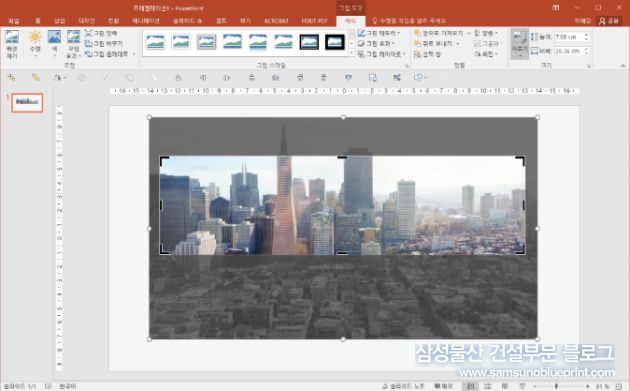Switch to Slide Sorter view icon
630x391 pixels.
(x=488, y=386)
